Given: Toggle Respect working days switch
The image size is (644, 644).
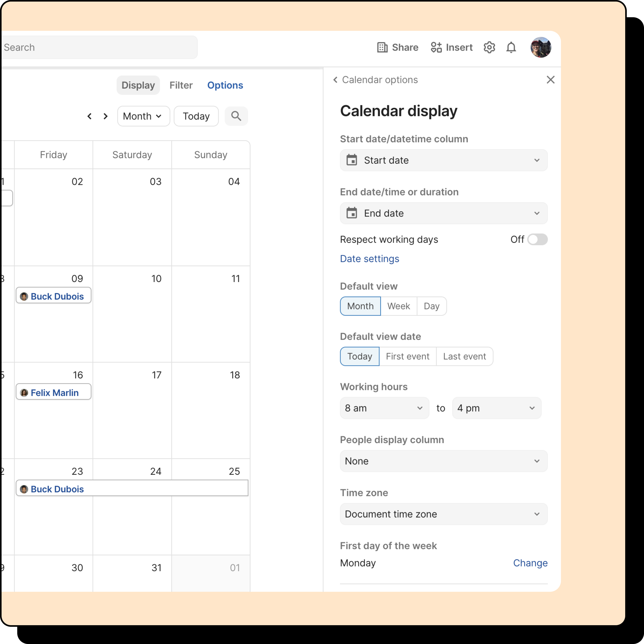Looking at the screenshot, I should tap(537, 239).
